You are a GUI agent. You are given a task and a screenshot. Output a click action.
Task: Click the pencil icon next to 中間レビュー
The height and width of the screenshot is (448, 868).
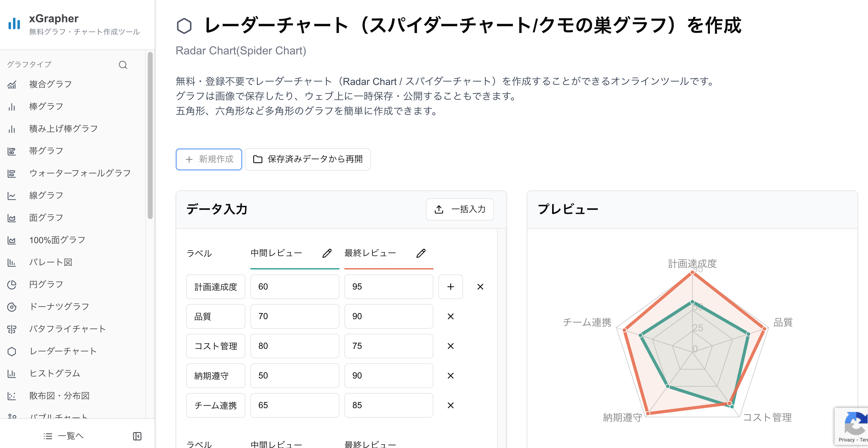coord(327,253)
